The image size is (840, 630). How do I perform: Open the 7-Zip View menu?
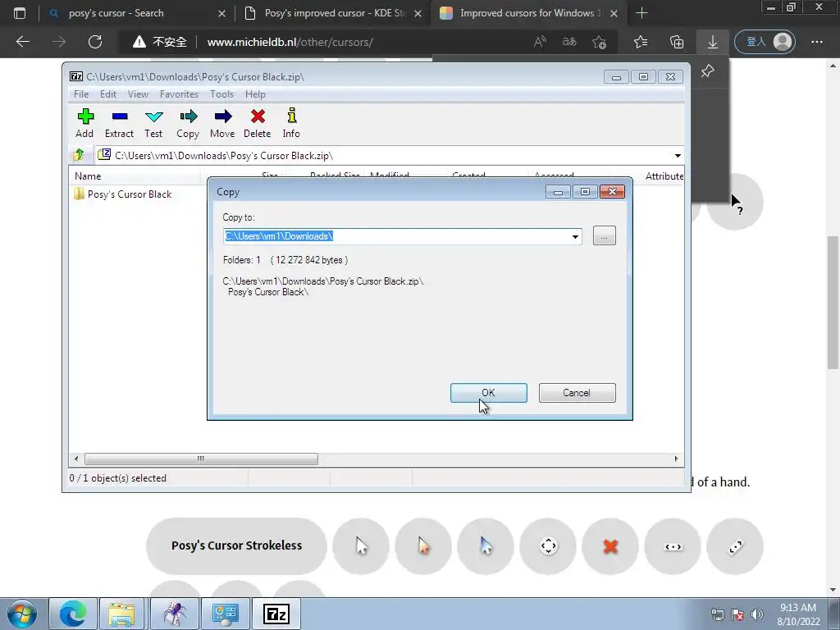pos(138,94)
